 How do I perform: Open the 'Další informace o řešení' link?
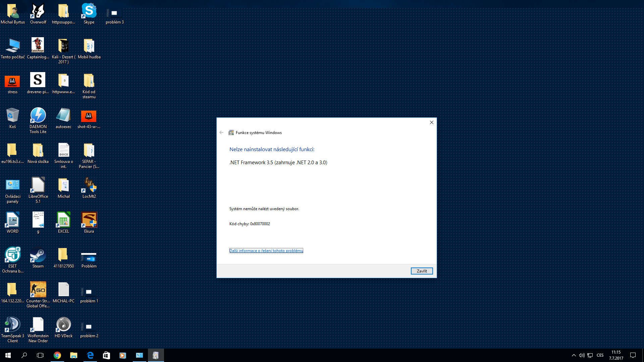tap(266, 251)
